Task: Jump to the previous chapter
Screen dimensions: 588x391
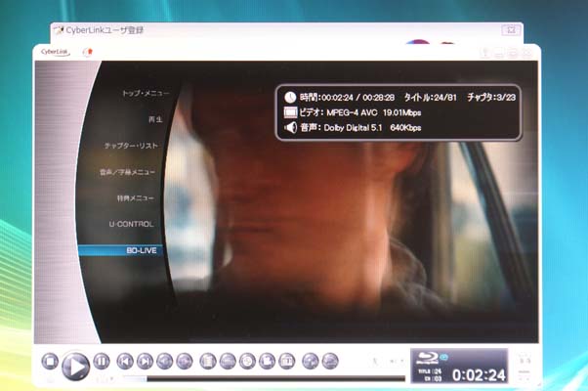Action: 125,362
